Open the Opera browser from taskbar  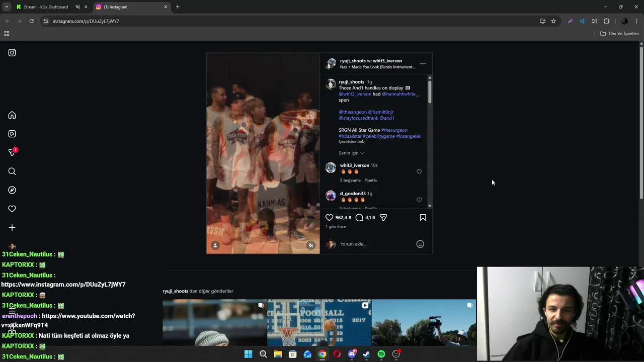point(337,354)
